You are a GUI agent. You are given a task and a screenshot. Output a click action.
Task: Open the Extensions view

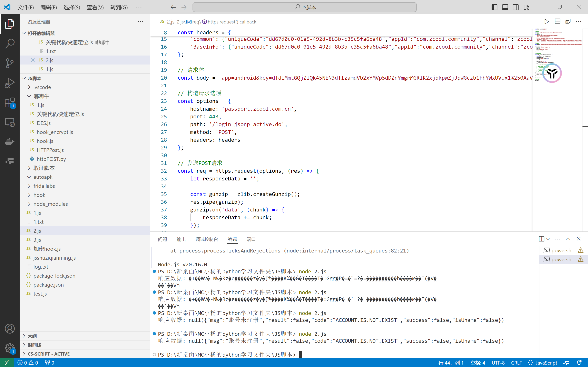(x=10, y=103)
